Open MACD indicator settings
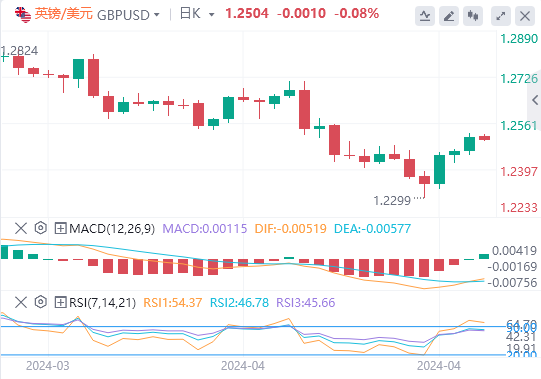 [x=41, y=228]
